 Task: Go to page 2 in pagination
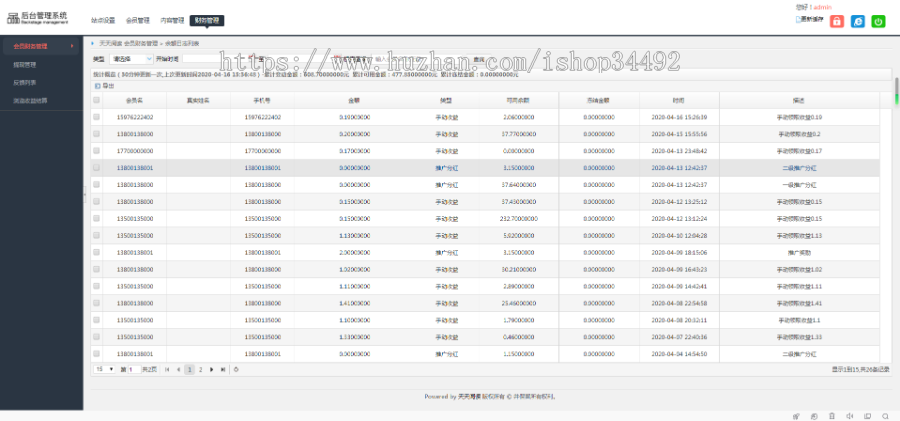coord(200,369)
